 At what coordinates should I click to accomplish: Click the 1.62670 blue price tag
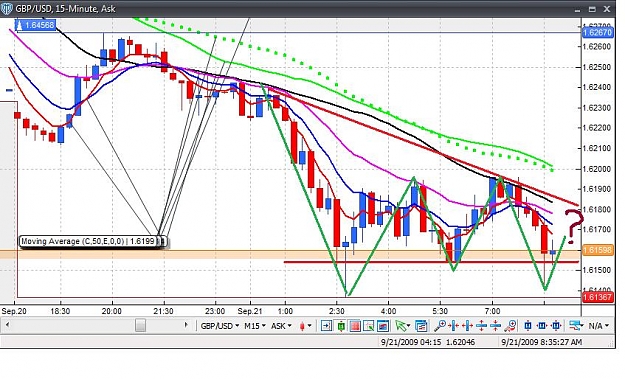click(x=597, y=33)
